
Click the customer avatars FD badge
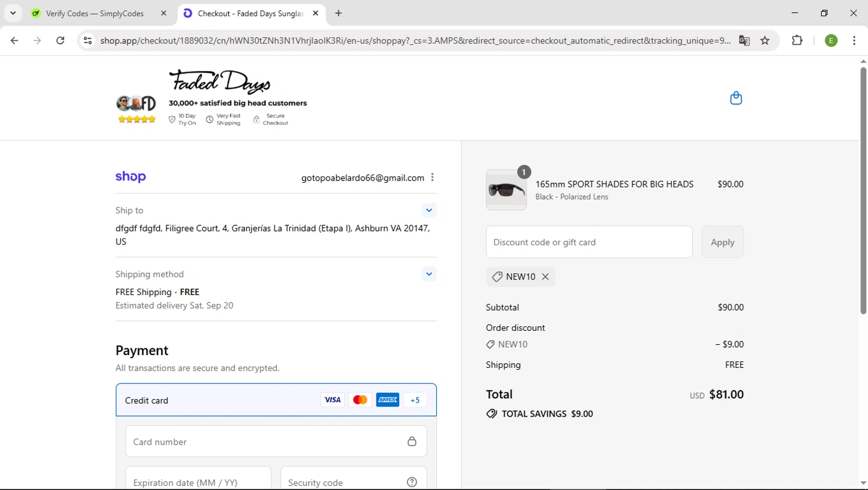pos(136,104)
